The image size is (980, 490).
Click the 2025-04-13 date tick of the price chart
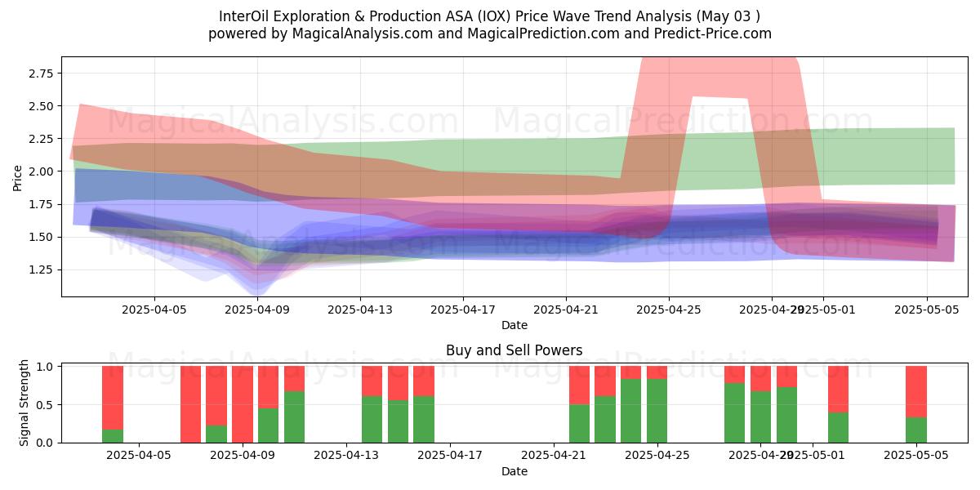tap(360, 310)
